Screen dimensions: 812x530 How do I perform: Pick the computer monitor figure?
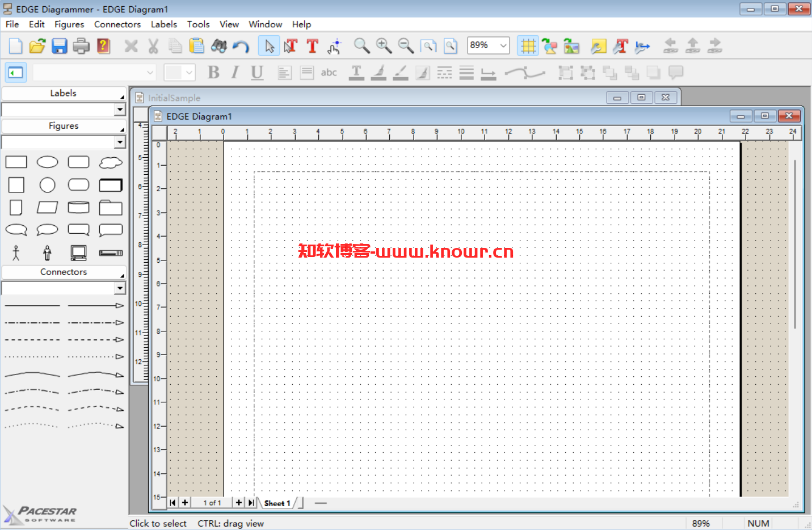(78, 253)
